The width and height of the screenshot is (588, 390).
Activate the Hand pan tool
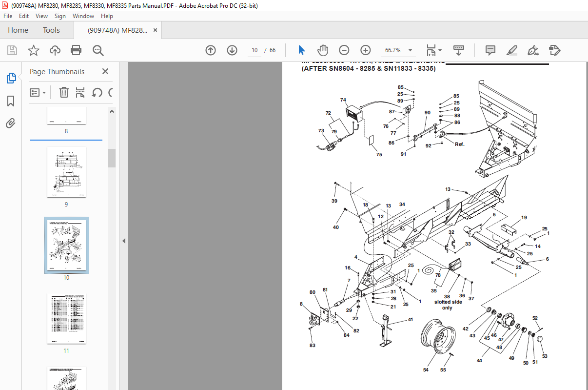point(323,50)
